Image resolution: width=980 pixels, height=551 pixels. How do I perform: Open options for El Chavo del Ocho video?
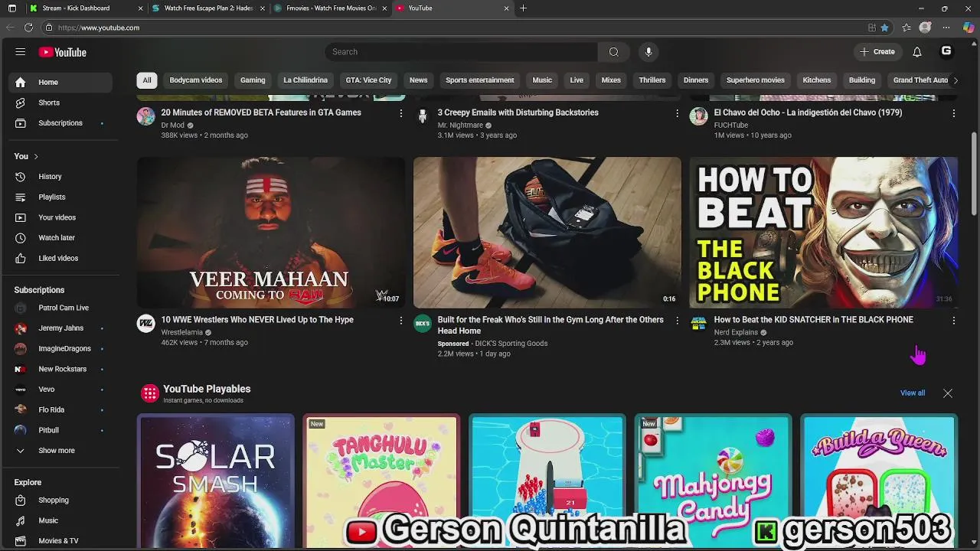(953, 113)
